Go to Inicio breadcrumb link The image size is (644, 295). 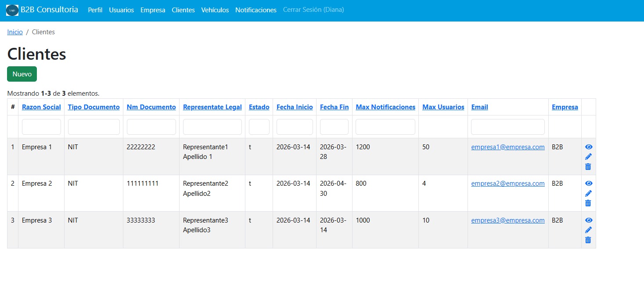pos(15,32)
